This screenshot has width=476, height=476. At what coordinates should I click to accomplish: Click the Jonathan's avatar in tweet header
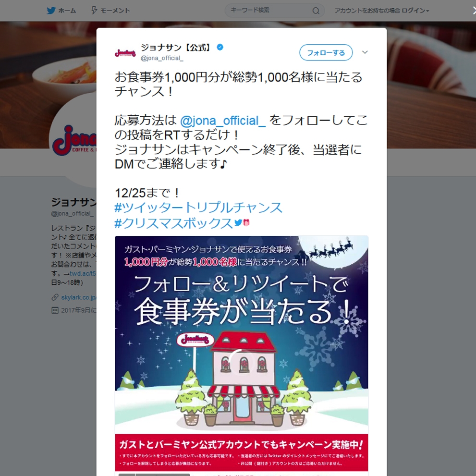(125, 53)
